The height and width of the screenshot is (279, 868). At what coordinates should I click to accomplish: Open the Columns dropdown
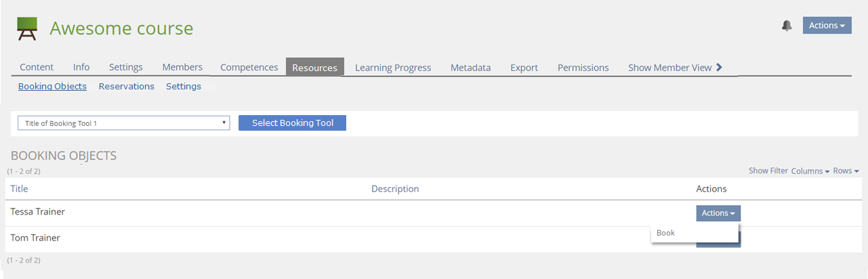810,171
